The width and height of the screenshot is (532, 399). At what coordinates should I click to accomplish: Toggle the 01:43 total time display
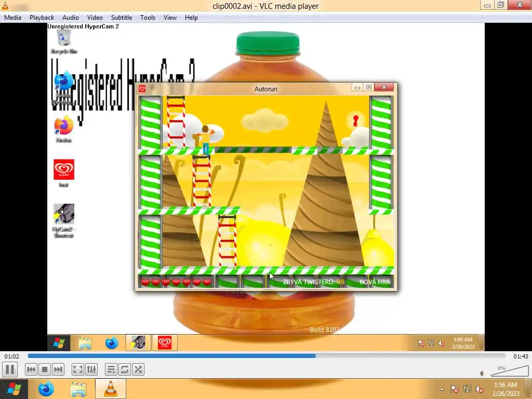click(521, 356)
